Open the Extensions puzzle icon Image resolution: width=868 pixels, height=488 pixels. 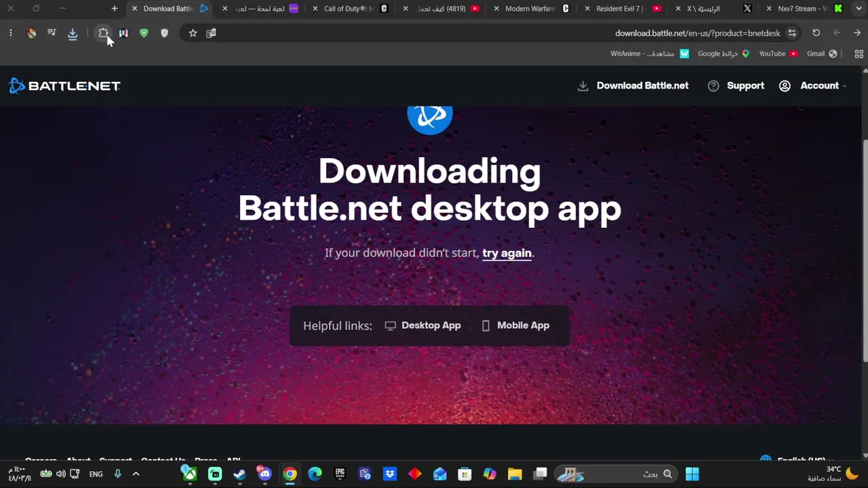pyautogui.click(x=103, y=33)
